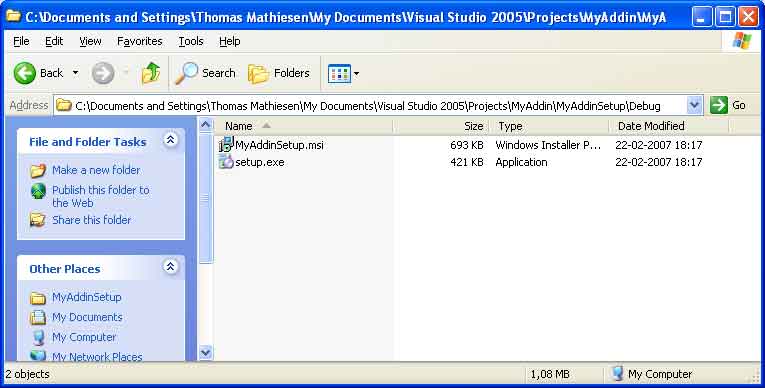Image resolution: width=765 pixels, height=388 pixels.
Task: Collapse the Other Places panel
Action: pyautogui.click(x=170, y=267)
